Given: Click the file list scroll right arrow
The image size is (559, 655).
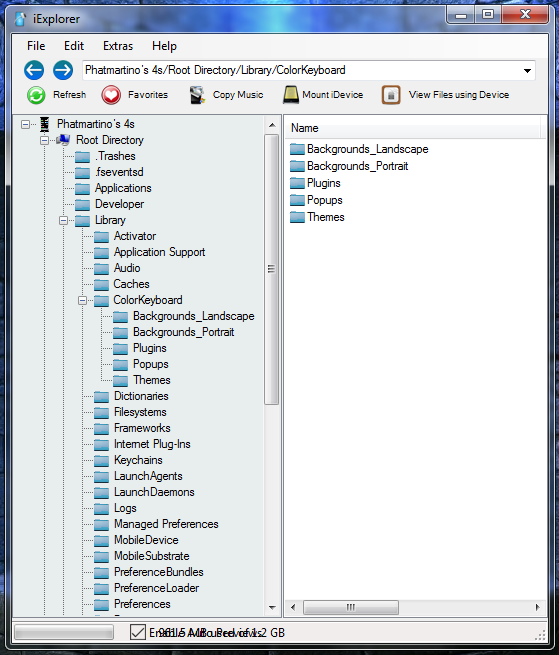Looking at the screenshot, I should 537,607.
